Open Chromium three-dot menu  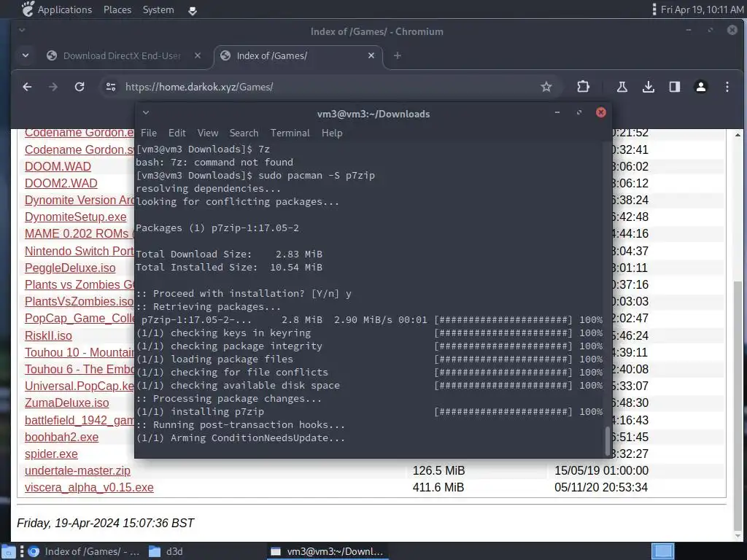[x=727, y=87]
